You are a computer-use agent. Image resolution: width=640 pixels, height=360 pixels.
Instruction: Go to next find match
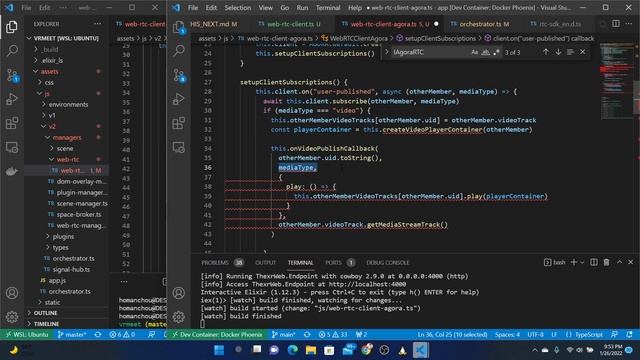click(558, 52)
